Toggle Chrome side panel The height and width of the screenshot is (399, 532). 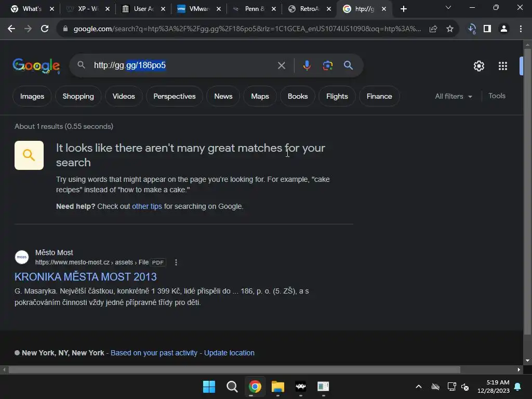pos(487,29)
